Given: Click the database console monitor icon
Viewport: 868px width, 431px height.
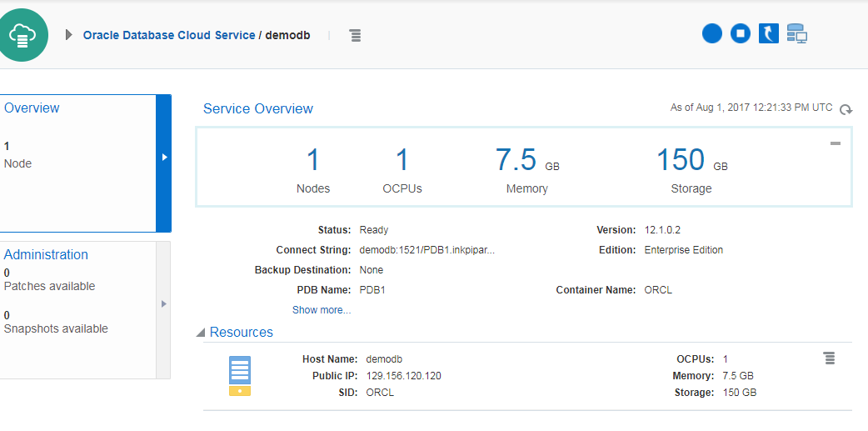Looking at the screenshot, I should (x=797, y=34).
